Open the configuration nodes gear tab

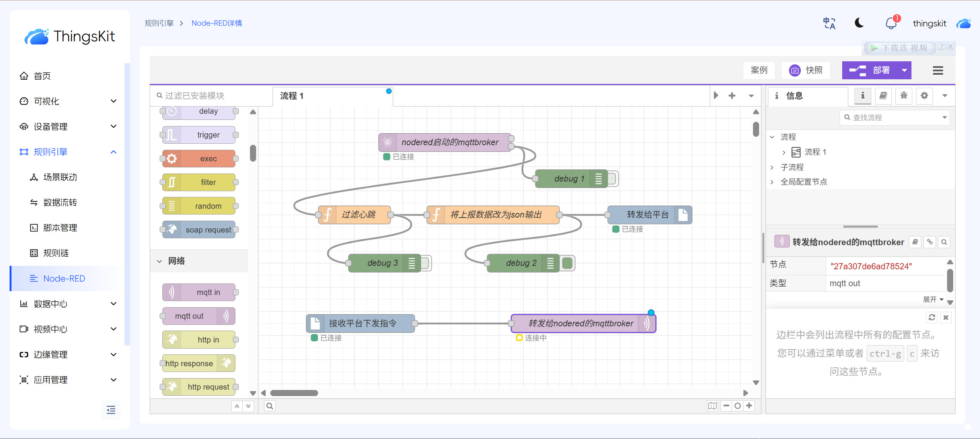click(924, 96)
